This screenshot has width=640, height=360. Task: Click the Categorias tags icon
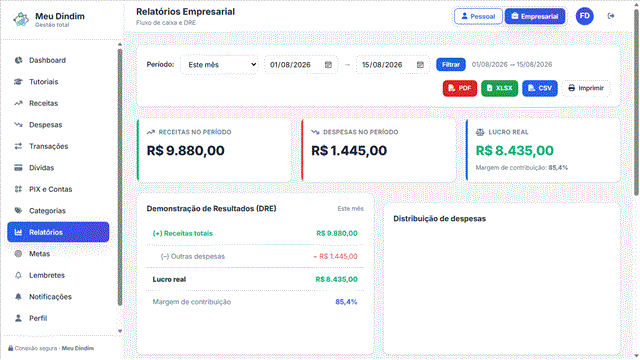coord(18,211)
